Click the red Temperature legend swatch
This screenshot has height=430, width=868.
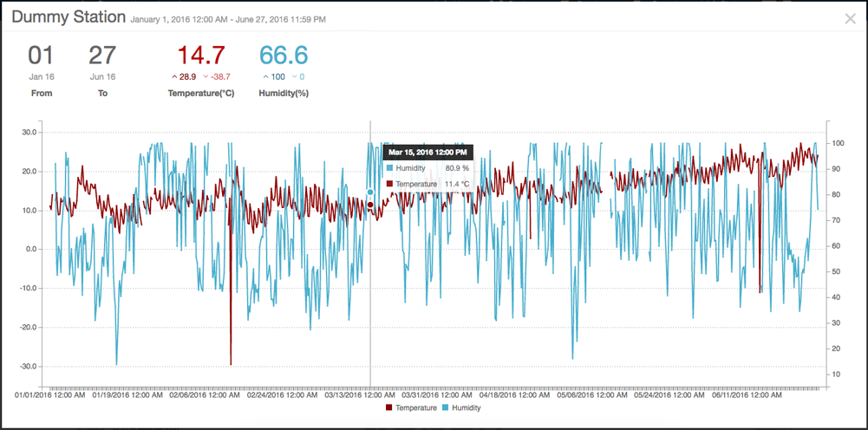[x=388, y=407]
